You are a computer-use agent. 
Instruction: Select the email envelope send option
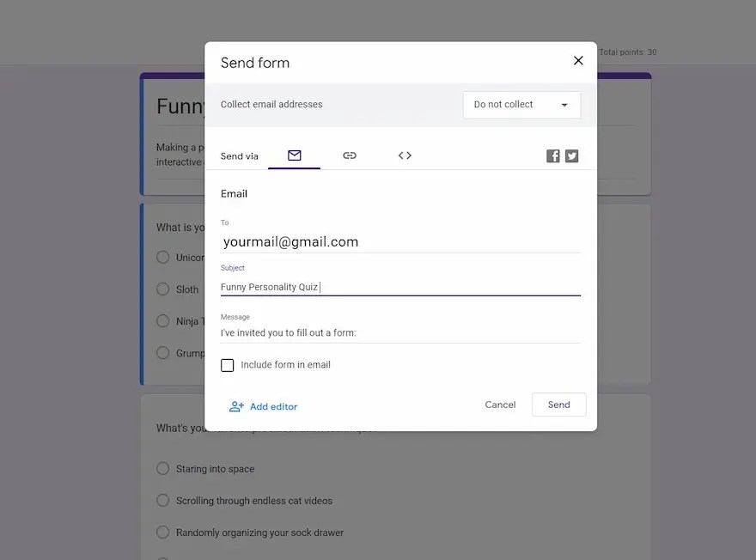(x=294, y=155)
